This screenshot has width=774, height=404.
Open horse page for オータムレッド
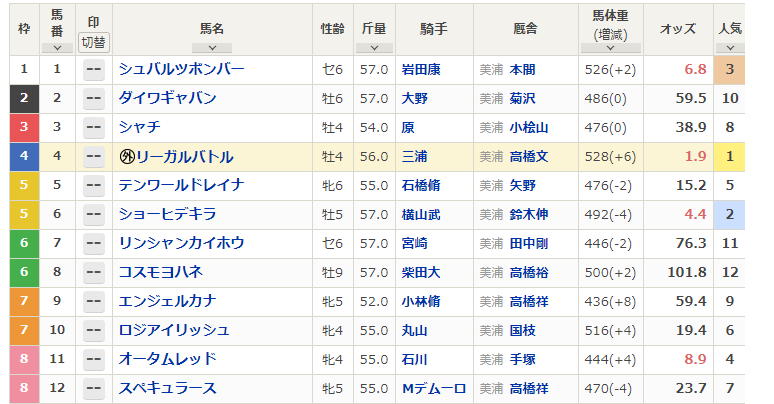tap(167, 359)
